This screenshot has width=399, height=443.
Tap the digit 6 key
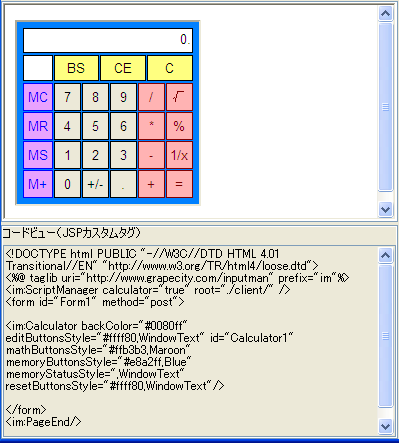pyautogui.click(x=123, y=126)
